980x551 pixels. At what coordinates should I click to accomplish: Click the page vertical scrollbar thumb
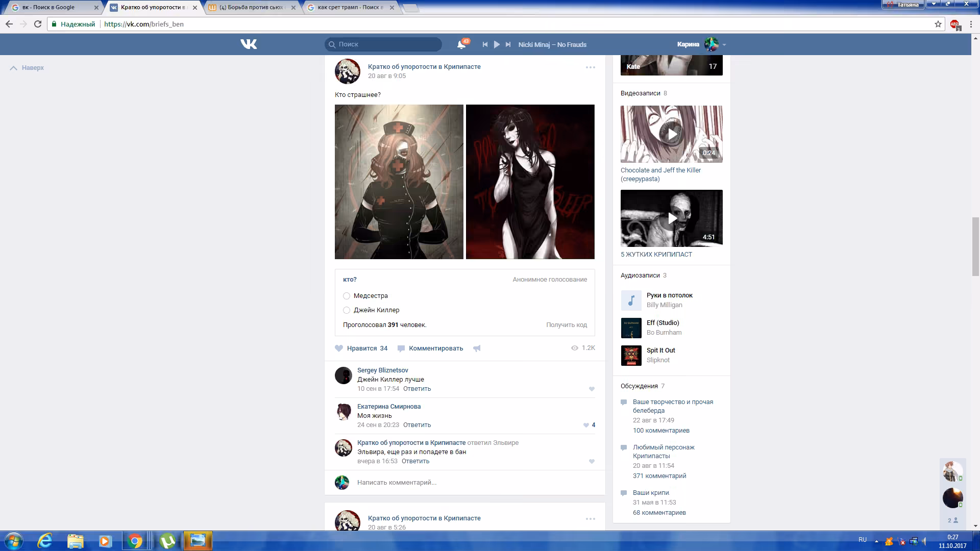(975, 246)
